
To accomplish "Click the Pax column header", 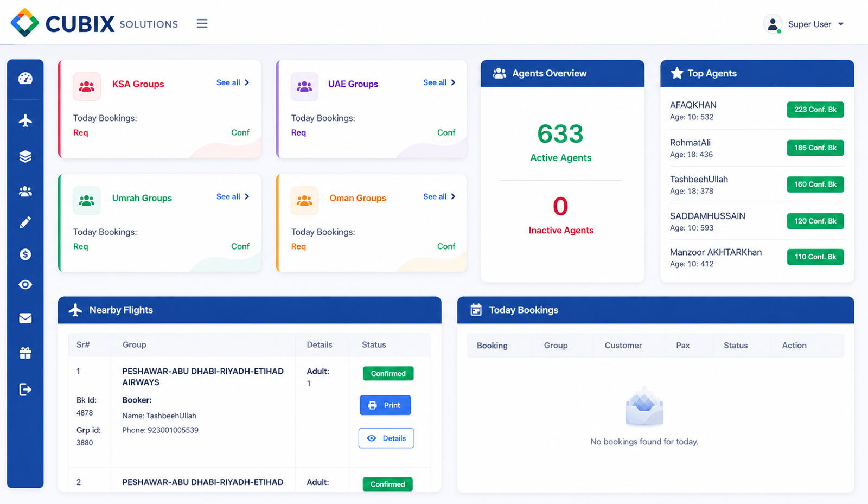I will (x=683, y=346).
